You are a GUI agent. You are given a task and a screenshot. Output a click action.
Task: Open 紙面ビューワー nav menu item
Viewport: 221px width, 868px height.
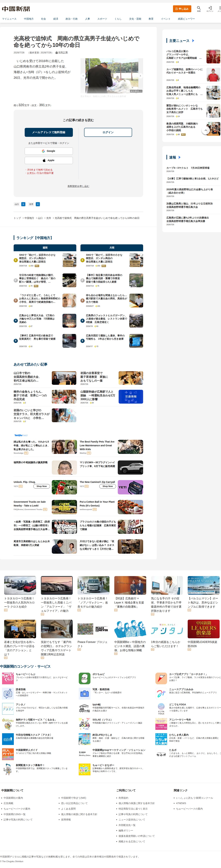pos(186,19)
